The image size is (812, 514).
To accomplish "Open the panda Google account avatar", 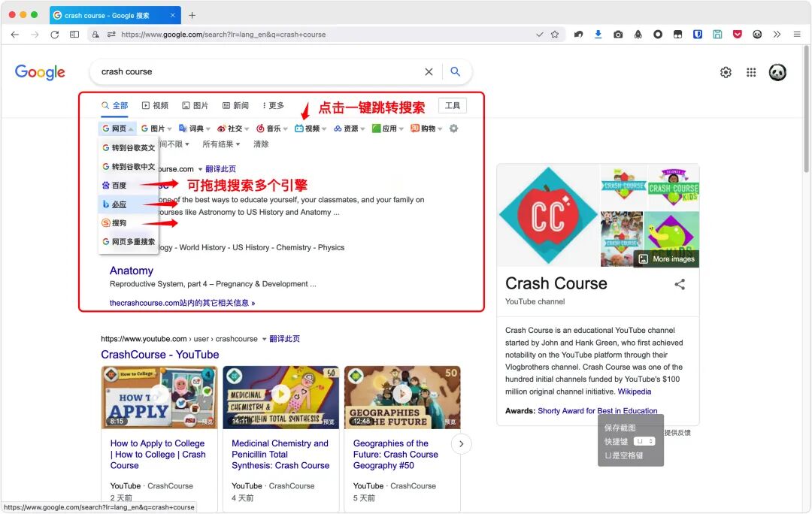I will 777,72.
